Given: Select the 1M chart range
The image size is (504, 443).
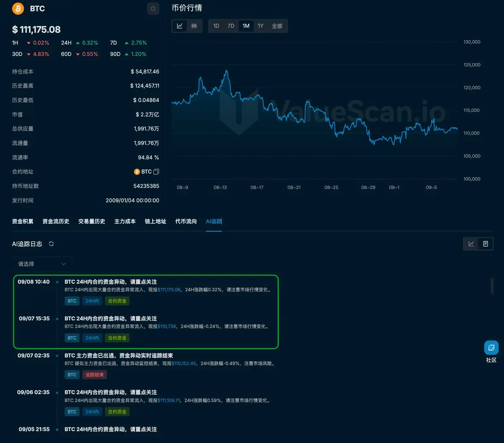Looking at the screenshot, I should [246, 26].
